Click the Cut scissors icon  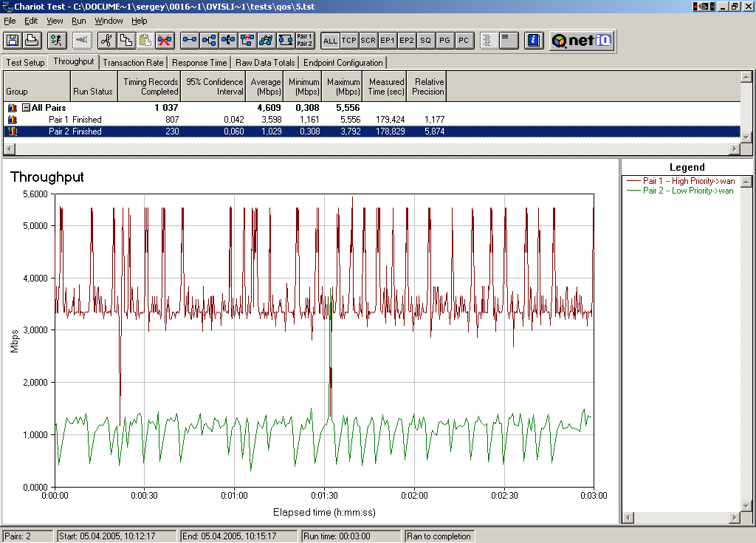(106, 41)
